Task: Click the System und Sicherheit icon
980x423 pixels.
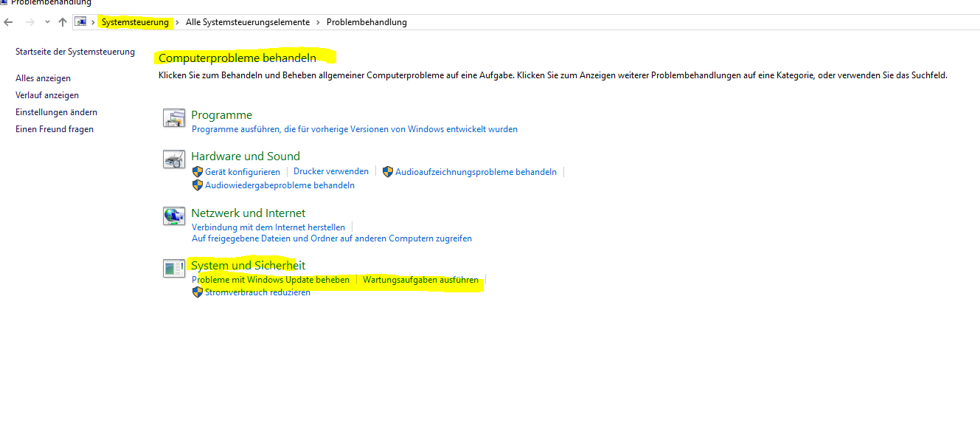Action: click(174, 269)
